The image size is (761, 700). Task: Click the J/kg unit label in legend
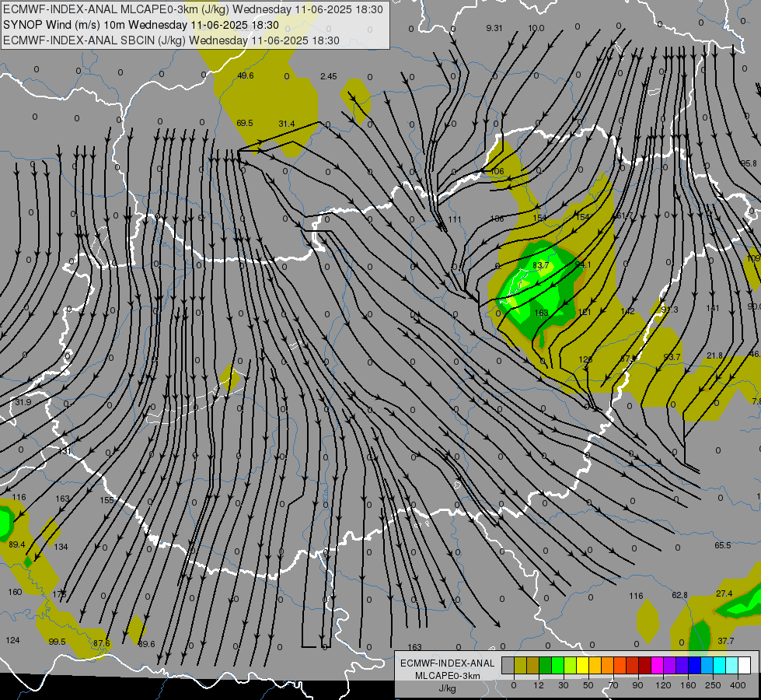448,688
